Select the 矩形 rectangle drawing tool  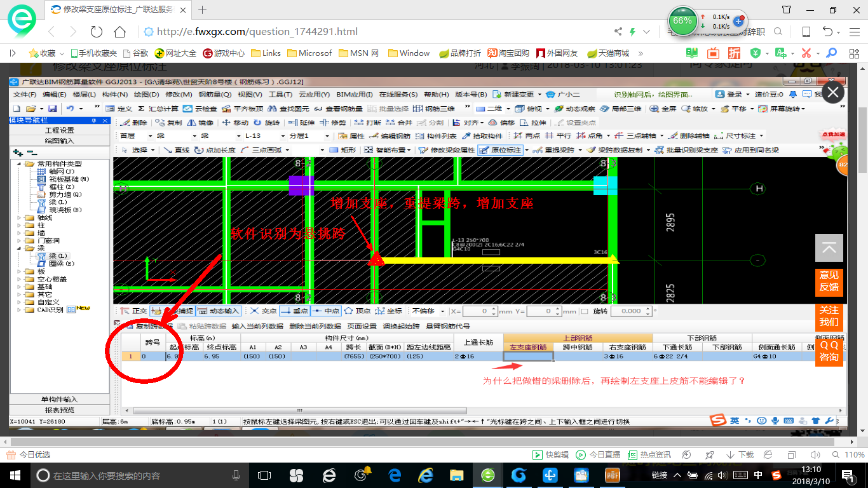[x=342, y=150]
